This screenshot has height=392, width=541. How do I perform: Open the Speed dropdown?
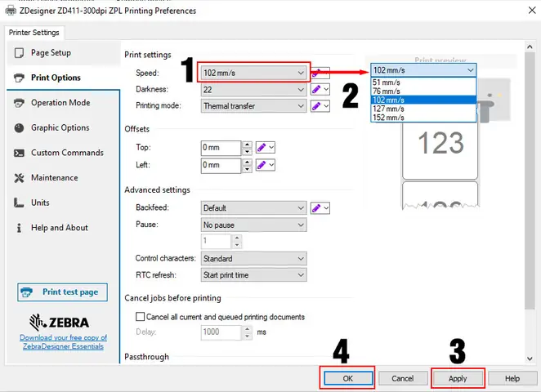click(x=253, y=73)
